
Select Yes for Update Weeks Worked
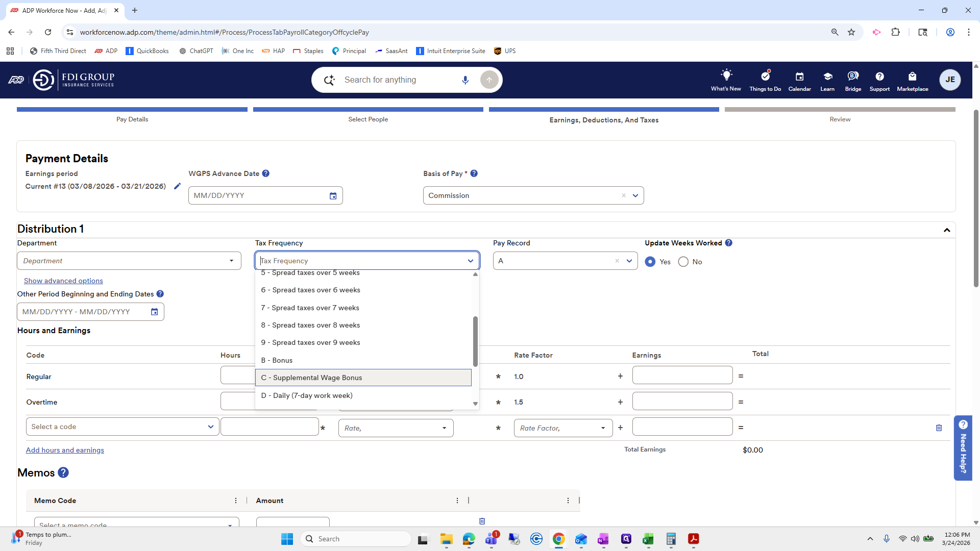tap(650, 262)
